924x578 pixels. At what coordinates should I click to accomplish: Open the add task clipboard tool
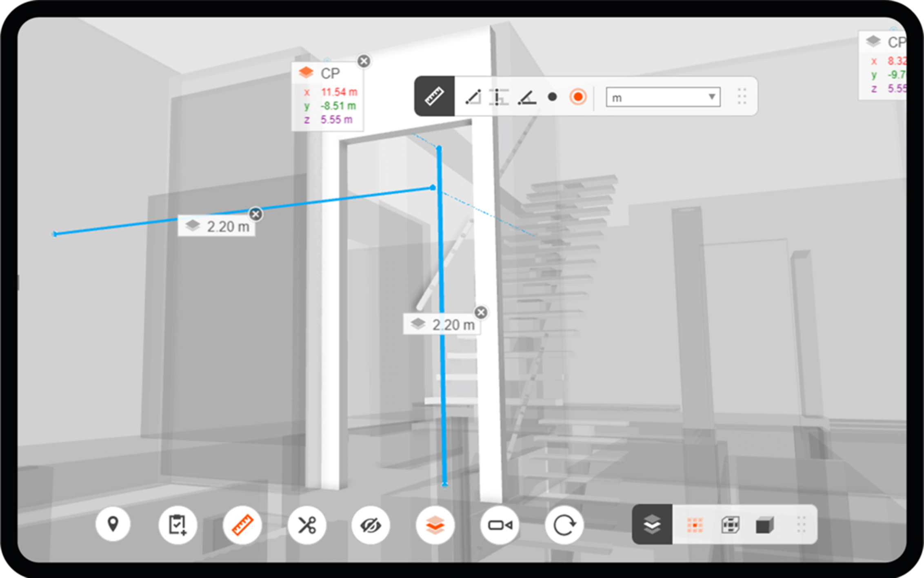pyautogui.click(x=178, y=525)
